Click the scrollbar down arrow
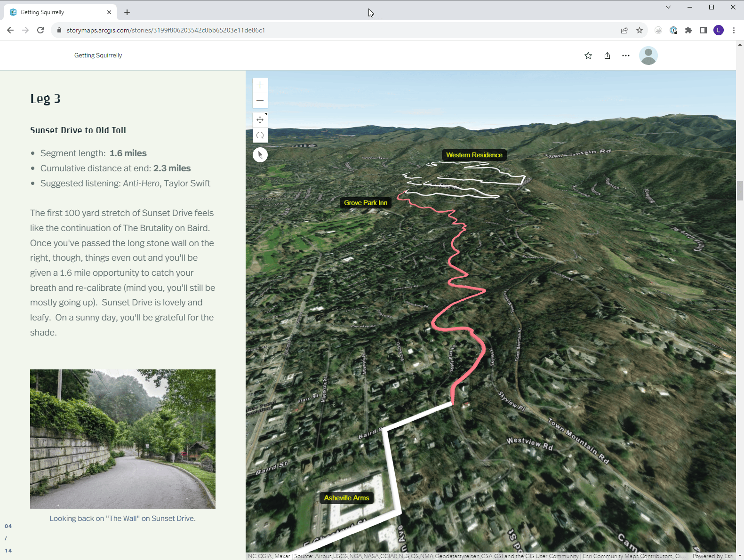The image size is (744, 560). point(740,556)
